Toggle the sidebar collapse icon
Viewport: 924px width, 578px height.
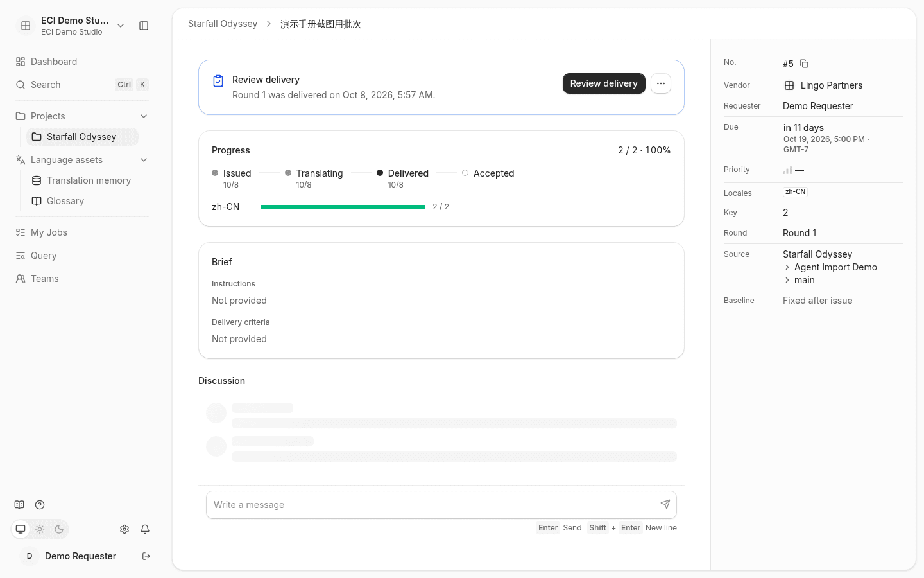click(144, 26)
